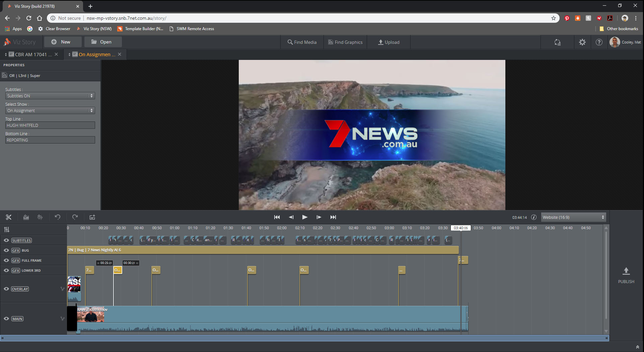Change the Website (16:9) output format dropdown
This screenshot has height=352, width=644.
(x=573, y=217)
